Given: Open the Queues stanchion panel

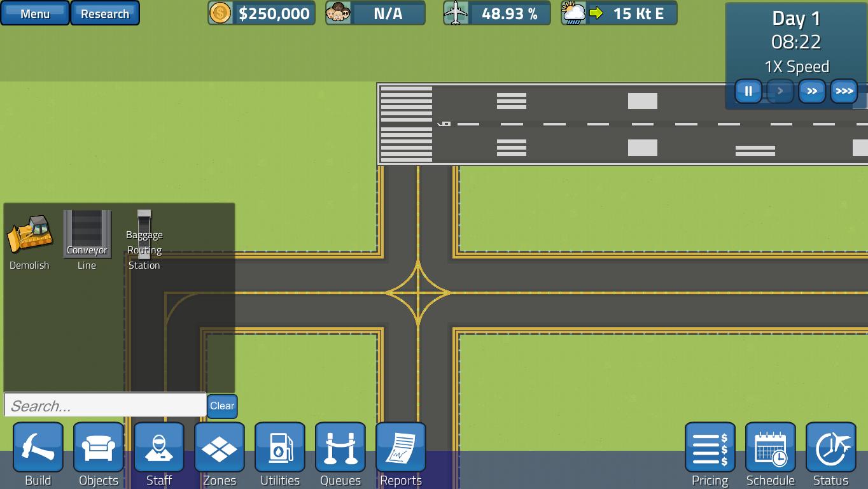Looking at the screenshot, I should [x=340, y=448].
